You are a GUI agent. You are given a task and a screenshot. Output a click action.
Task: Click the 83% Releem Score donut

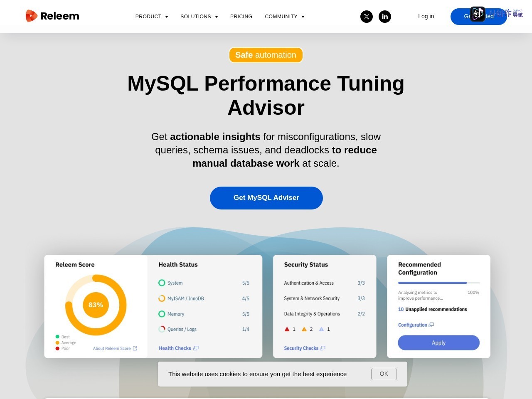point(96,305)
